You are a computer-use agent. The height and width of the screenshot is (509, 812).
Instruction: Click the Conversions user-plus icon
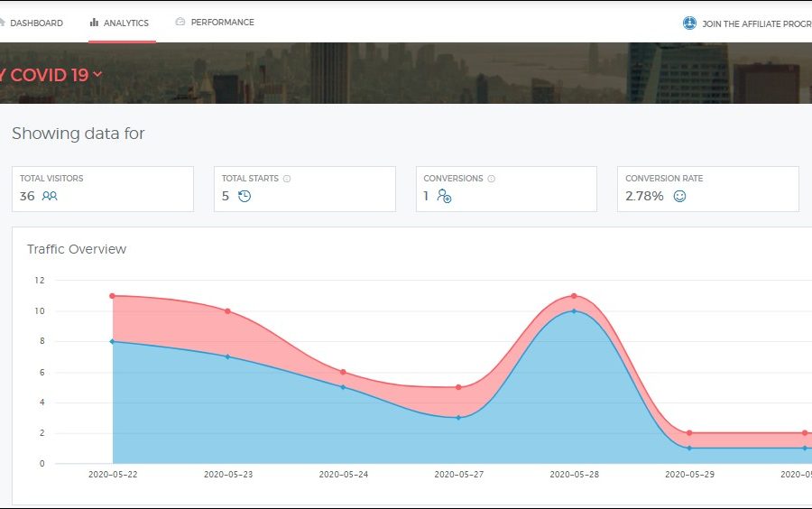click(444, 196)
